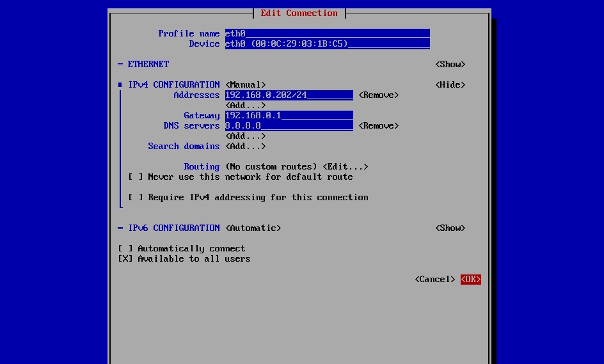Click the Gateway field 192.168.0.1
This screenshot has width=604, height=364.
[289, 116]
